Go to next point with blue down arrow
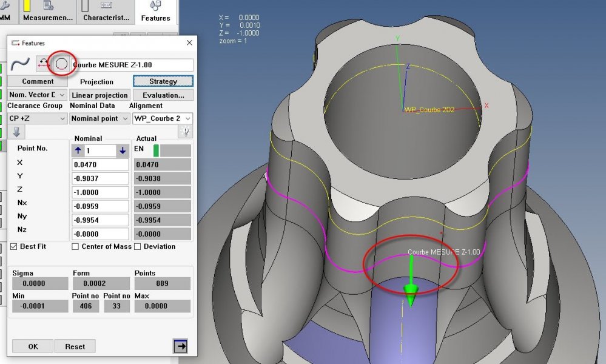The image size is (606, 364). click(x=122, y=150)
